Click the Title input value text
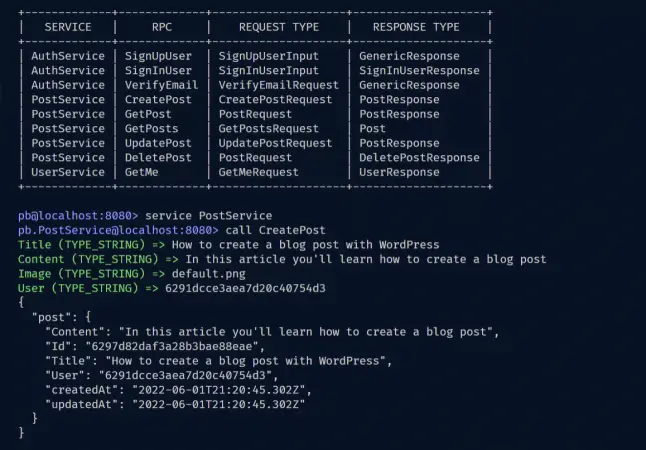The width and height of the screenshot is (646, 450). [306, 245]
